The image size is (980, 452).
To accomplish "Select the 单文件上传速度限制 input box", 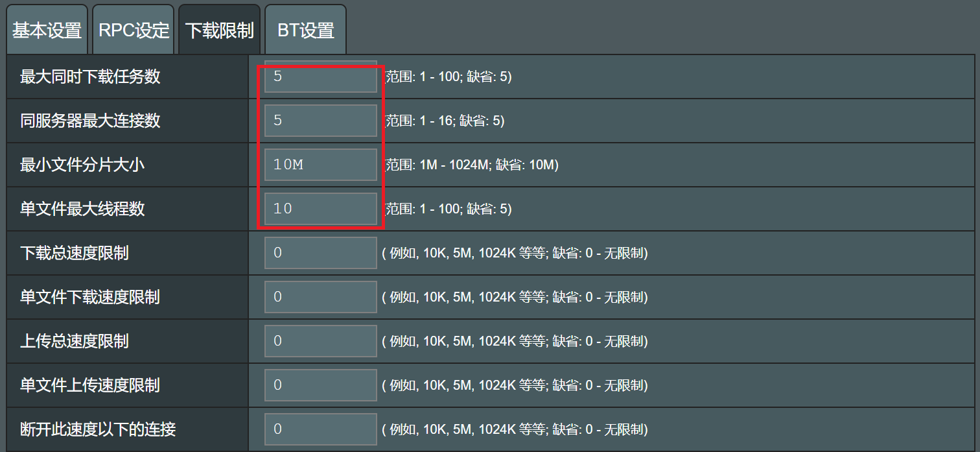I will pyautogui.click(x=320, y=385).
